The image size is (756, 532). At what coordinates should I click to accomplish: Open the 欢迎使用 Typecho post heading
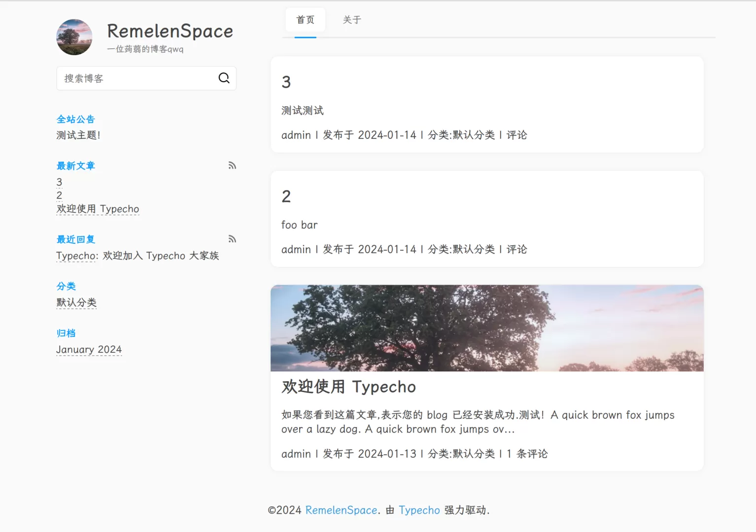(x=348, y=387)
